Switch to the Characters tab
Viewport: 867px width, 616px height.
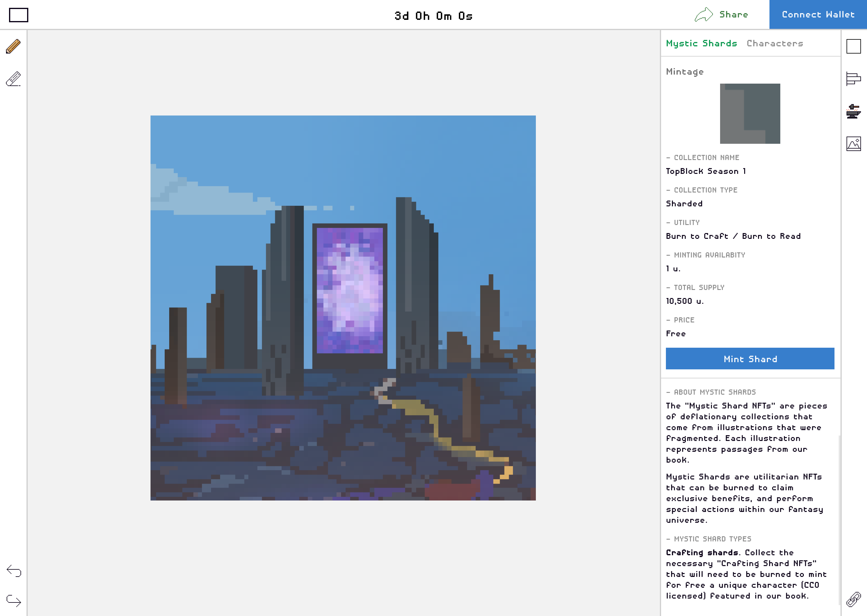[x=774, y=43]
